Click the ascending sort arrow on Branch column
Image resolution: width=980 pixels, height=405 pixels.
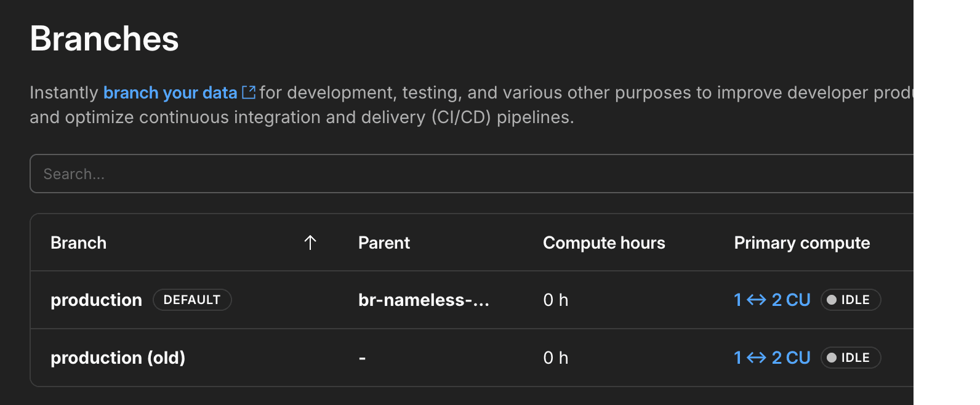pyautogui.click(x=310, y=243)
